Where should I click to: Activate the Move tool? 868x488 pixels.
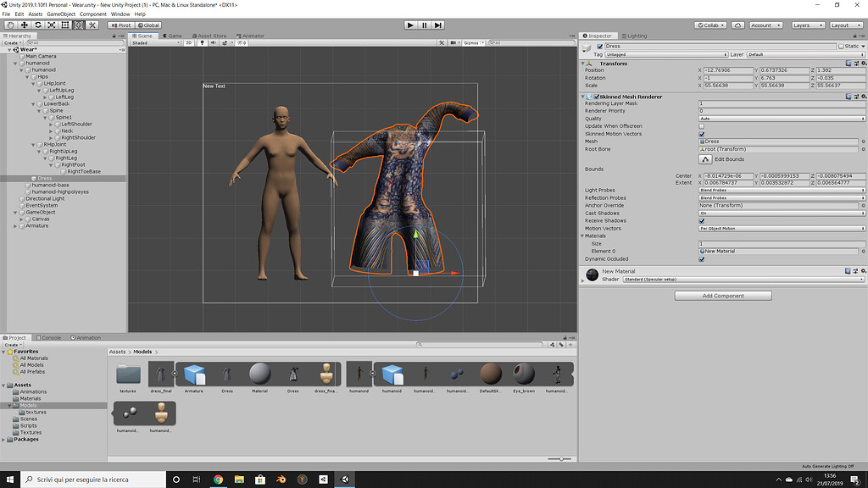(24, 25)
